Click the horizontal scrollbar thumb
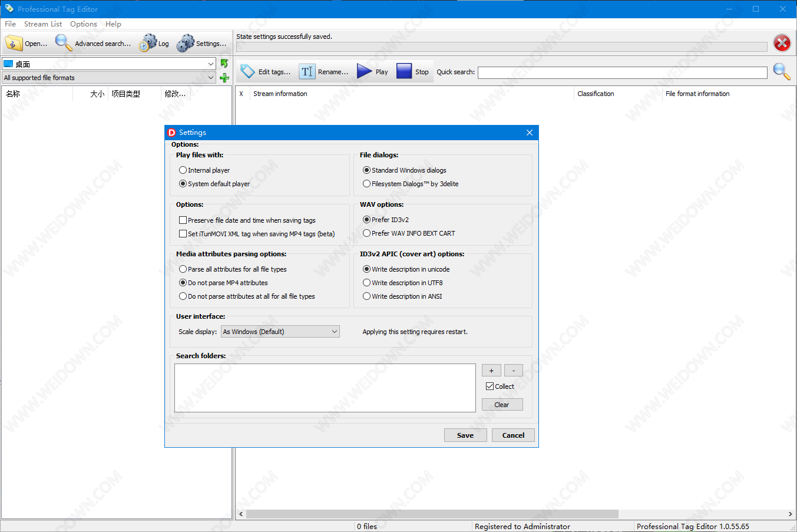This screenshot has width=797, height=532. point(432,514)
